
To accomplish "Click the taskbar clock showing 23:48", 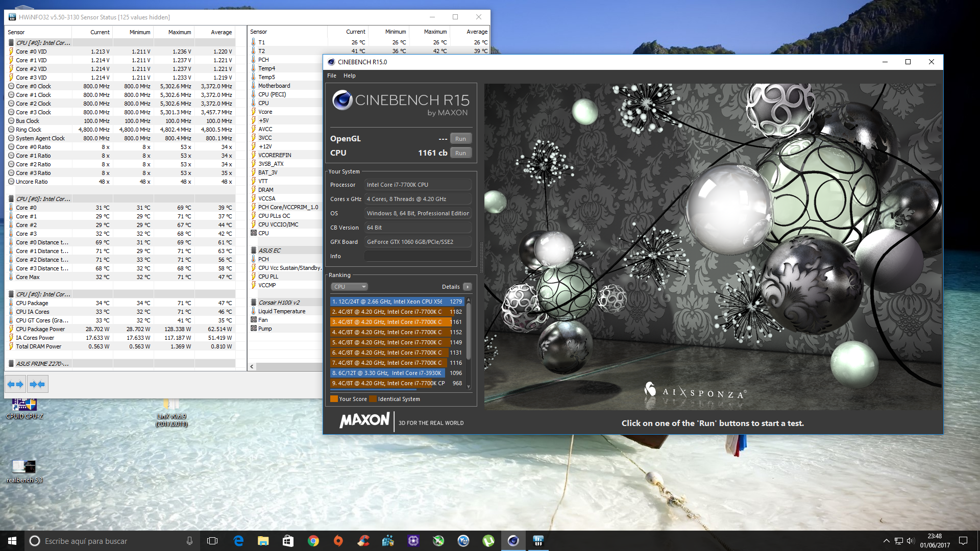I will click(x=935, y=541).
